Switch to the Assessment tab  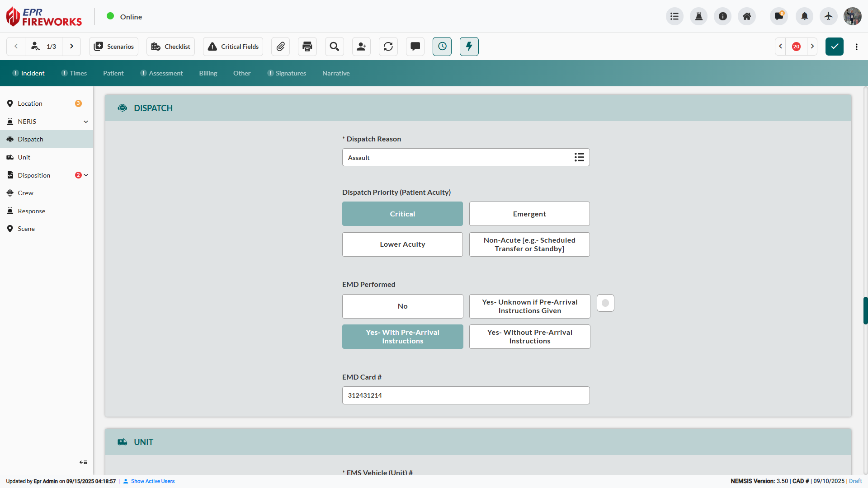point(165,73)
